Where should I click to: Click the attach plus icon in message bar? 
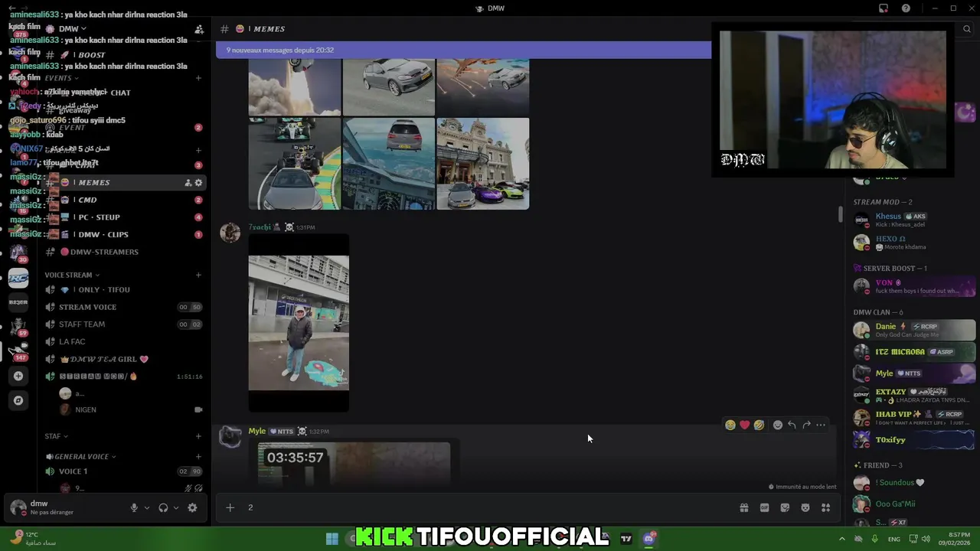(x=230, y=507)
